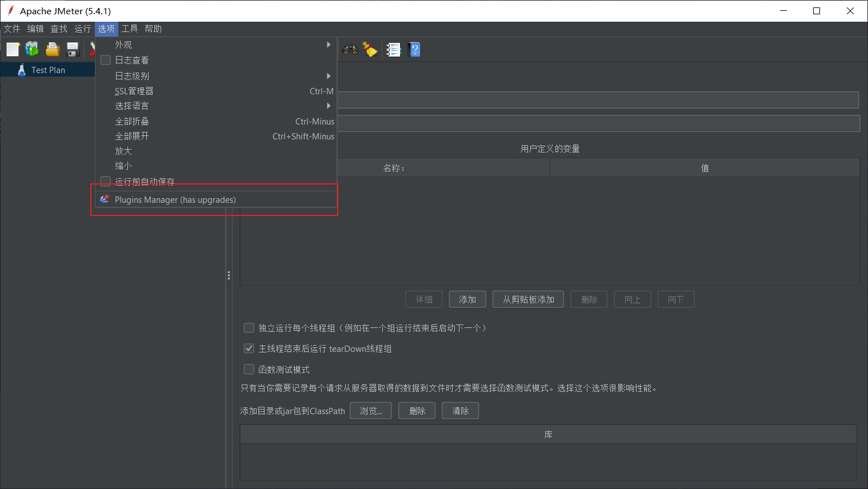Open Plugins Manager (has upgrades)
The height and width of the screenshot is (489, 868).
click(x=216, y=199)
